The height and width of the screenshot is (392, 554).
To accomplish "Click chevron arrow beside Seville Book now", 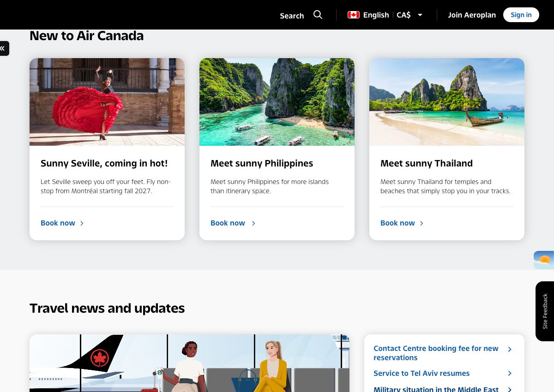I will [82, 223].
